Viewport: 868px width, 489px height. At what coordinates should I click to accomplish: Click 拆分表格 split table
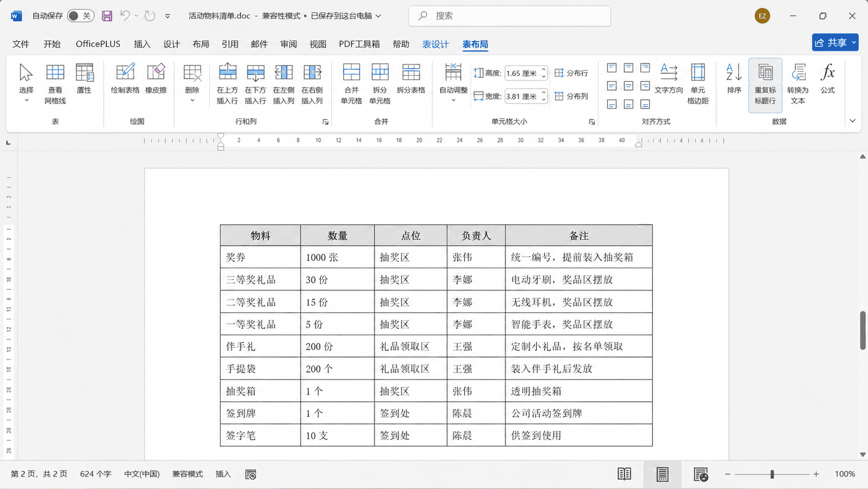click(x=411, y=78)
